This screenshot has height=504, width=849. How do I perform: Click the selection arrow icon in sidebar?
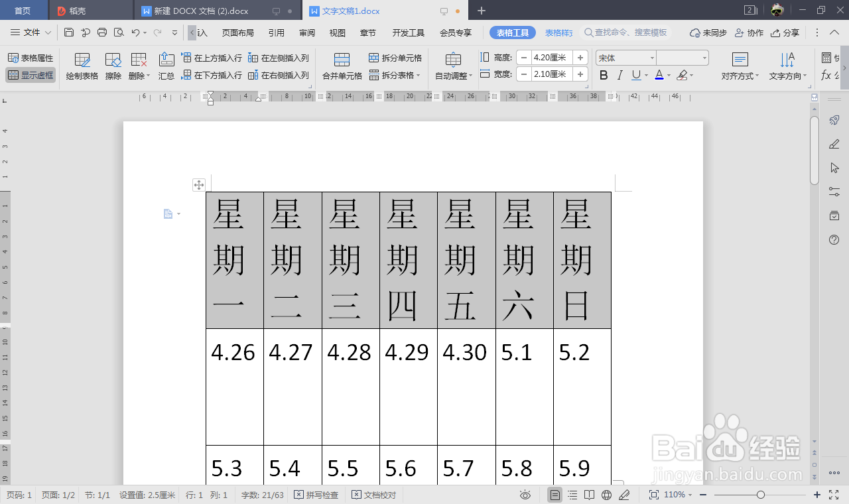click(x=834, y=168)
